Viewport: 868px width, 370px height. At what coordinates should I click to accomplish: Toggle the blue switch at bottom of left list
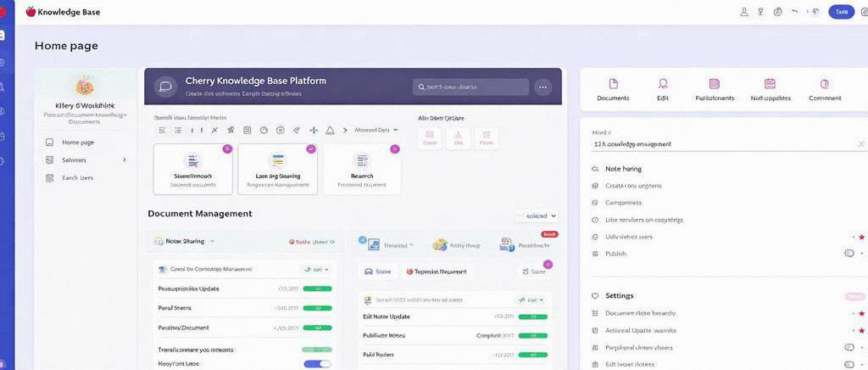coord(318,364)
